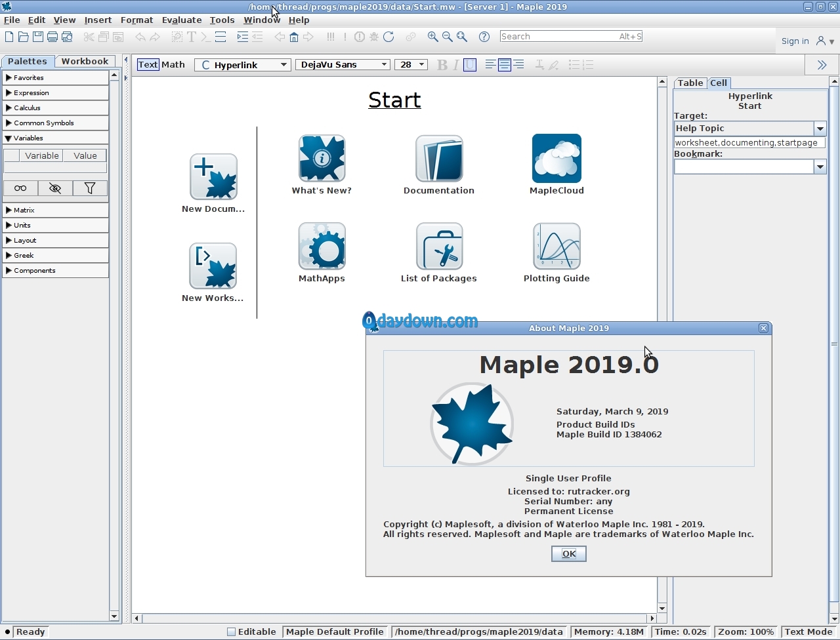Open the Documentation icon on Start page

tap(439, 158)
